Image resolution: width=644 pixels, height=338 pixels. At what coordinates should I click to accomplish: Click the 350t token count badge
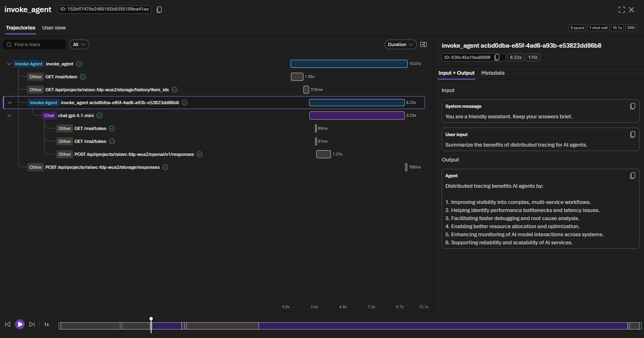coord(631,28)
